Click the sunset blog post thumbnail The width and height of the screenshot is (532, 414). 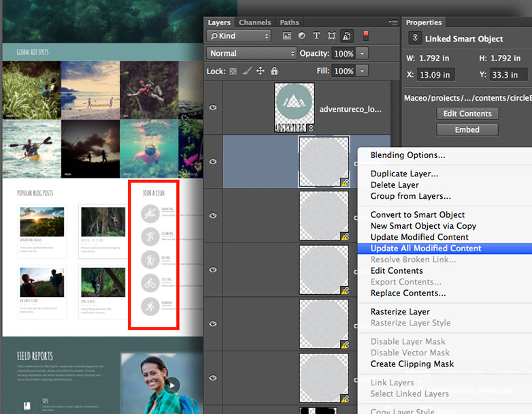coord(42,222)
